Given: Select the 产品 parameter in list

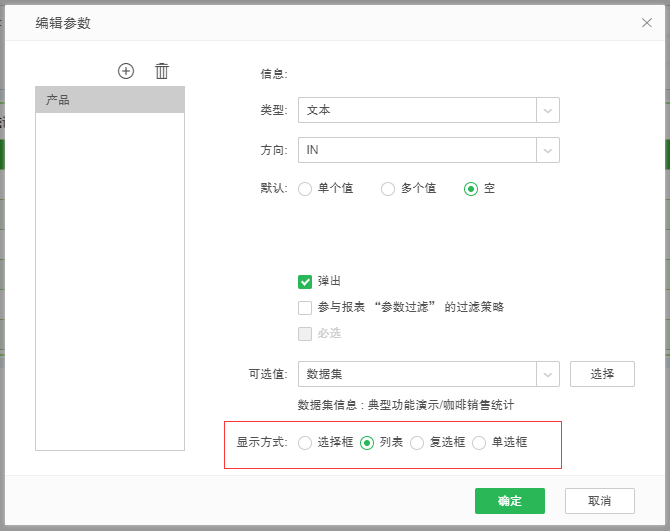Looking at the screenshot, I should pyautogui.click(x=110, y=100).
